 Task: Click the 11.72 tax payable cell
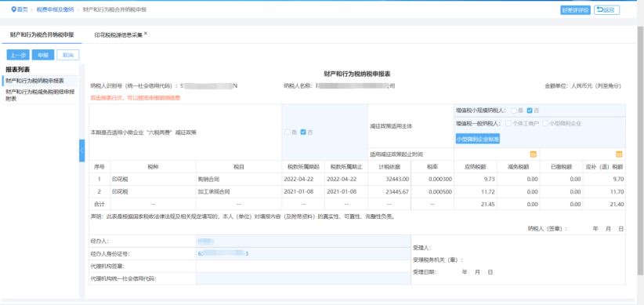pyautogui.click(x=476, y=191)
